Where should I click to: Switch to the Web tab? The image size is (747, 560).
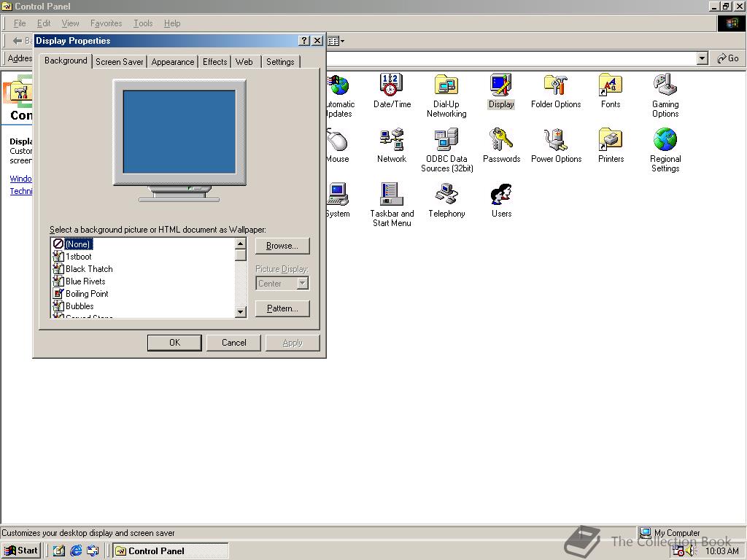click(x=244, y=62)
